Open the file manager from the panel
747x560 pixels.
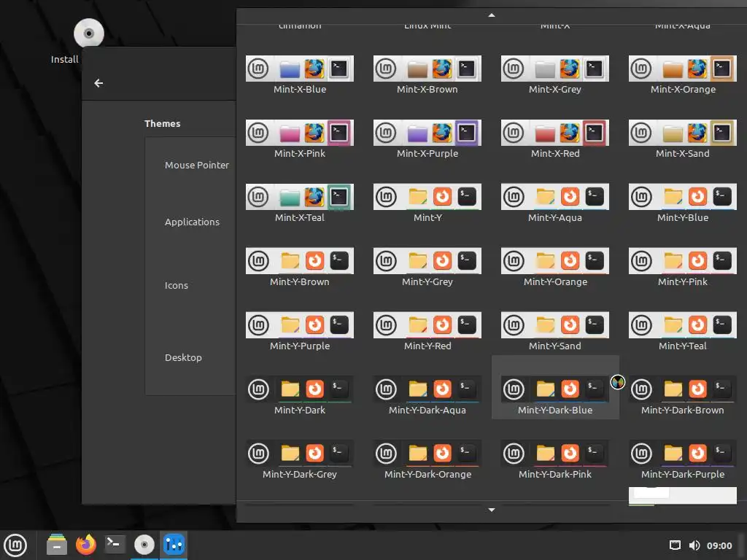coord(57,545)
